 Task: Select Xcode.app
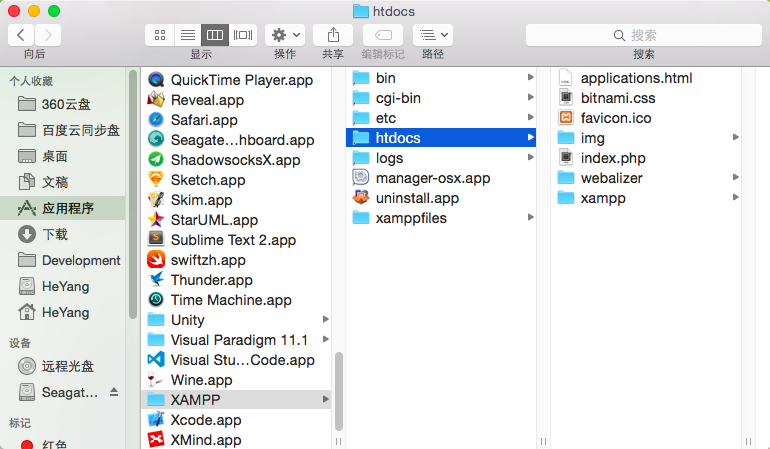(x=238, y=420)
